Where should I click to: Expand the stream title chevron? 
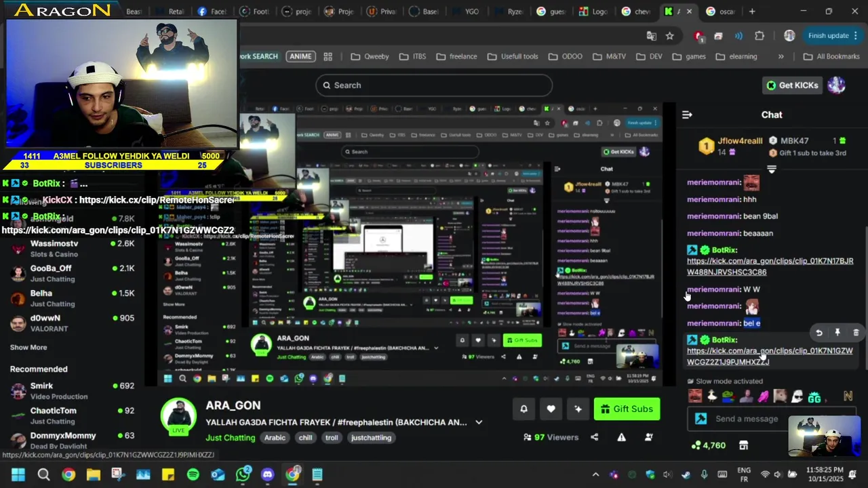479,422
